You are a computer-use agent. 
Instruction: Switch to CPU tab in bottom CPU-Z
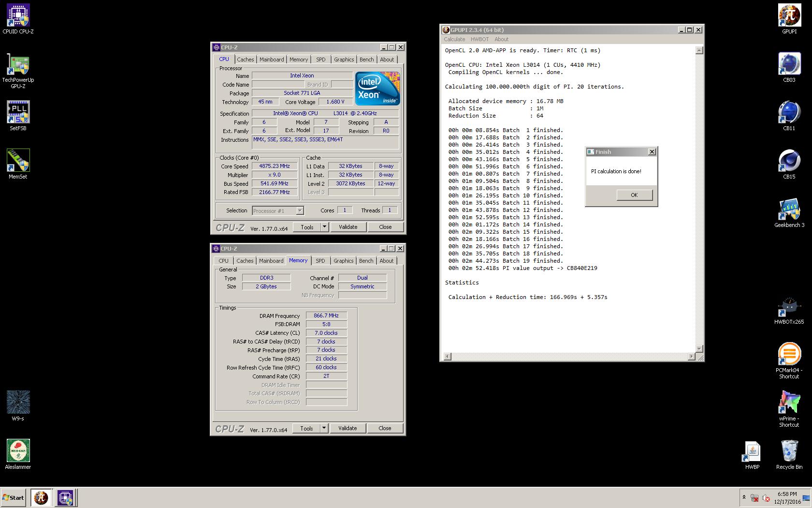223,261
